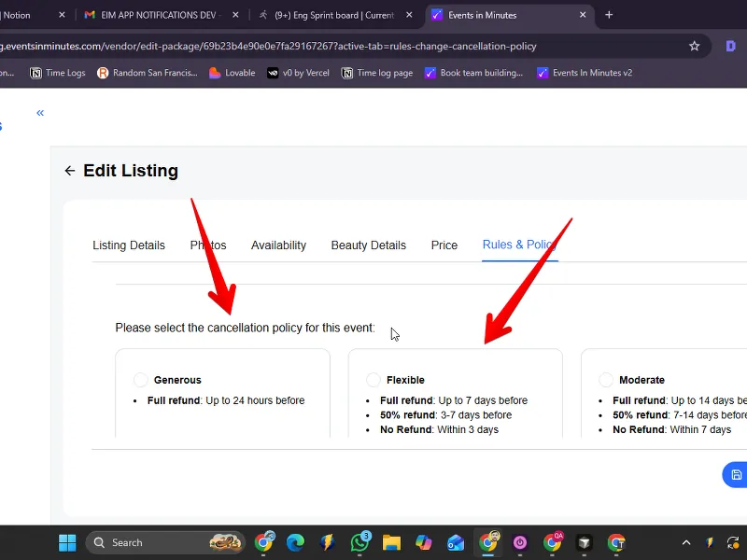This screenshot has width=747, height=560.
Task: Switch to the Listing Details tab
Action: tap(129, 245)
